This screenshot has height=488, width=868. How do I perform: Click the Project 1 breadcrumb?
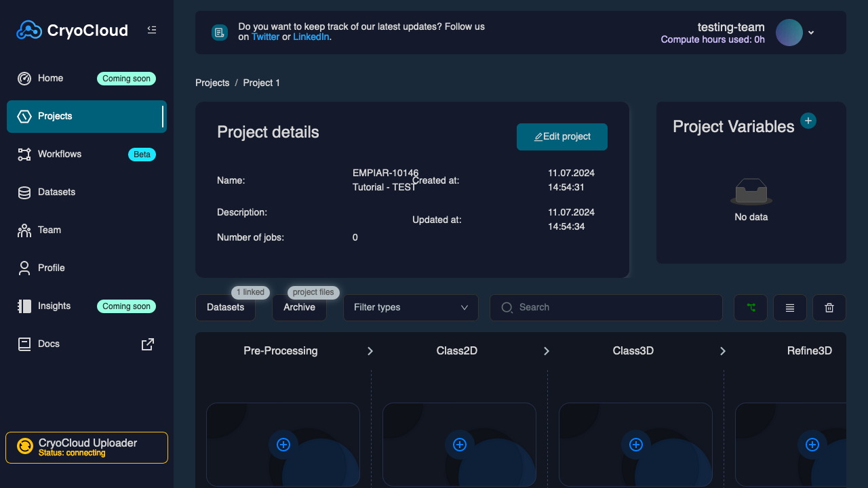[262, 83]
